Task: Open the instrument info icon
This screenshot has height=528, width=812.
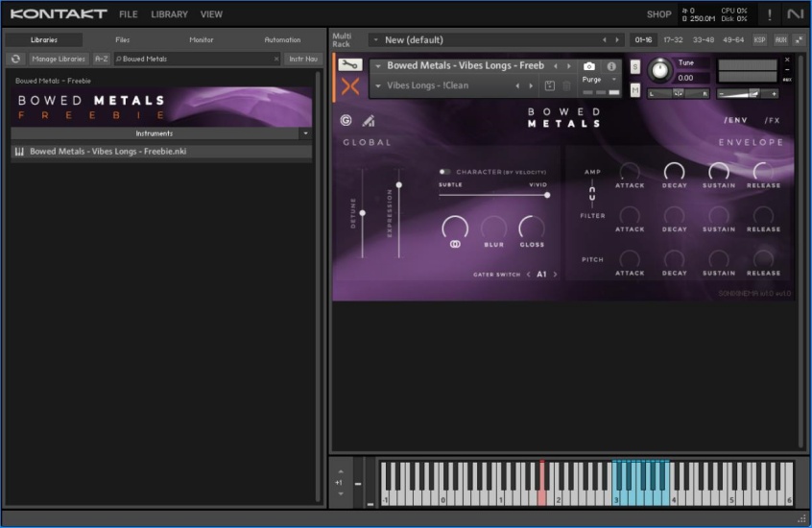Action: 611,66
